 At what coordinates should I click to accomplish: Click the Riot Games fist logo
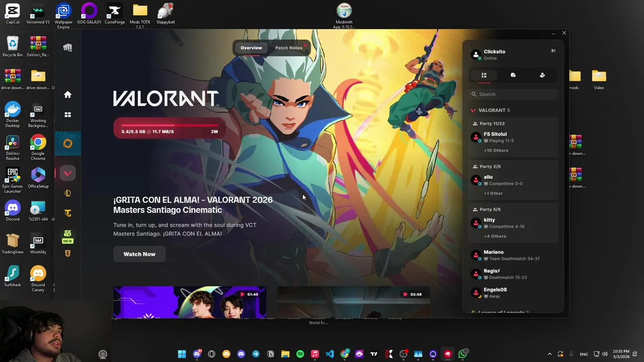click(x=67, y=48)
